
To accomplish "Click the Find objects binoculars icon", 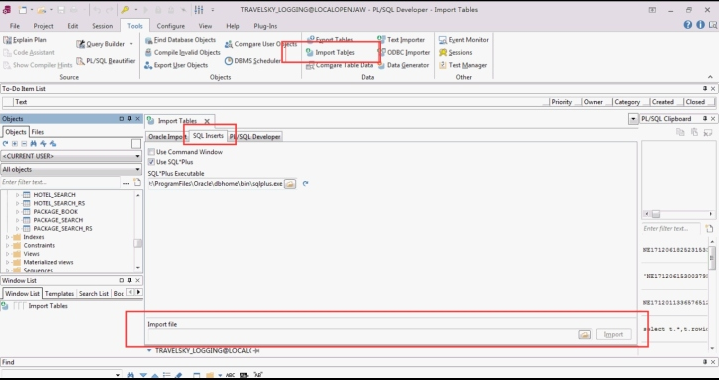I will [x=34, y=144].
